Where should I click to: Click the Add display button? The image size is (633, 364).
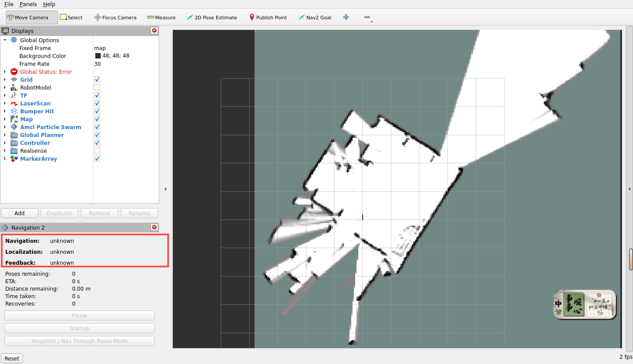pyautogui.click(x=20, y=213)
